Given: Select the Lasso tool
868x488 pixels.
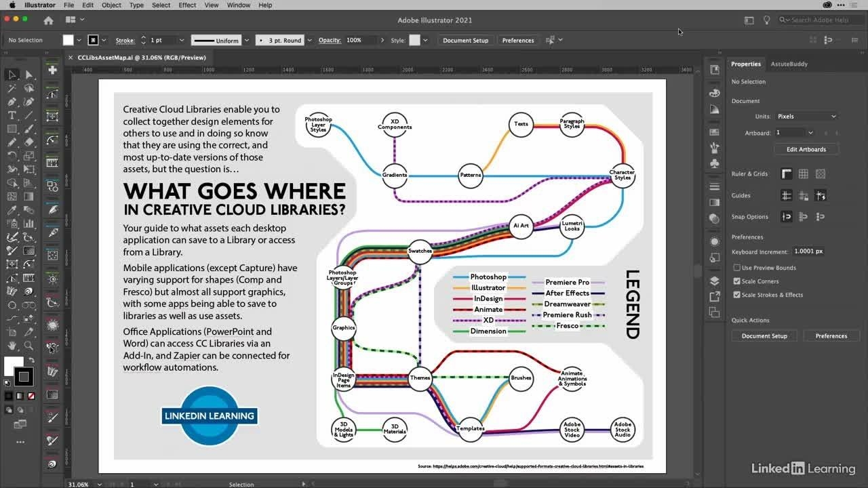Looking at the screenshot, I should [29, 88].
